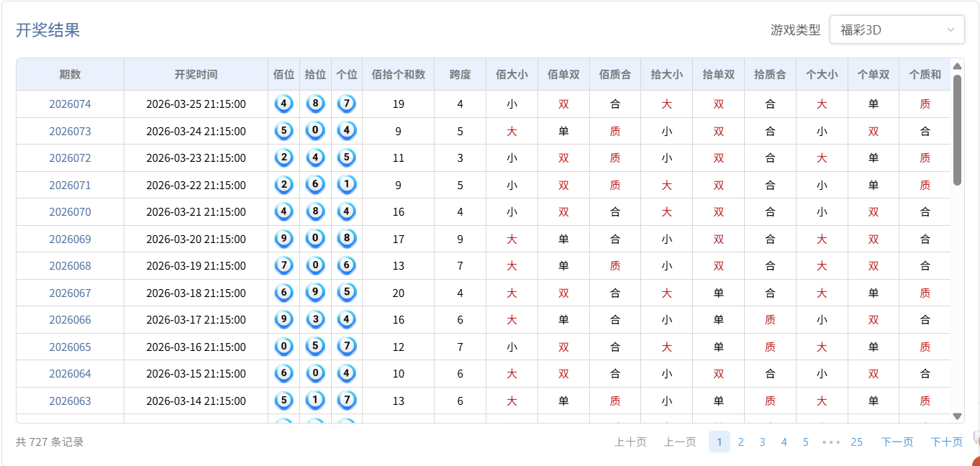Switch to page 2 of results
The height and width of the screenshot is (466, 980).
741,442
